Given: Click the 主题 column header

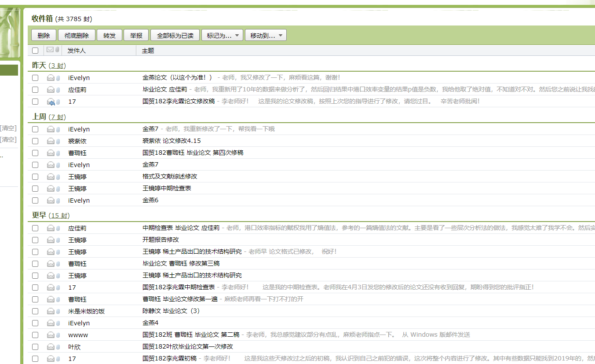Looking at the screenshot, I should click(x=148, y=51).
